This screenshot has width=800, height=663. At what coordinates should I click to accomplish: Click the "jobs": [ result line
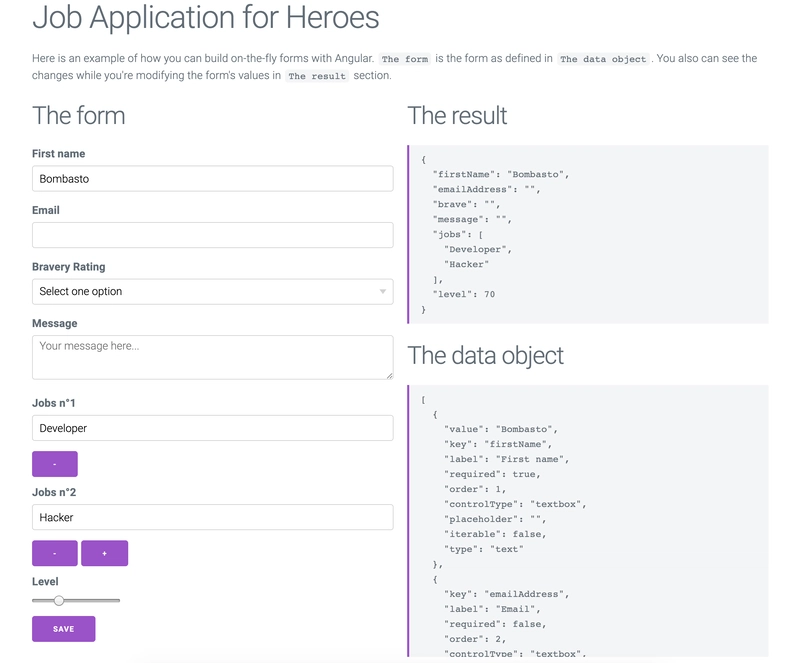(458, 235)
